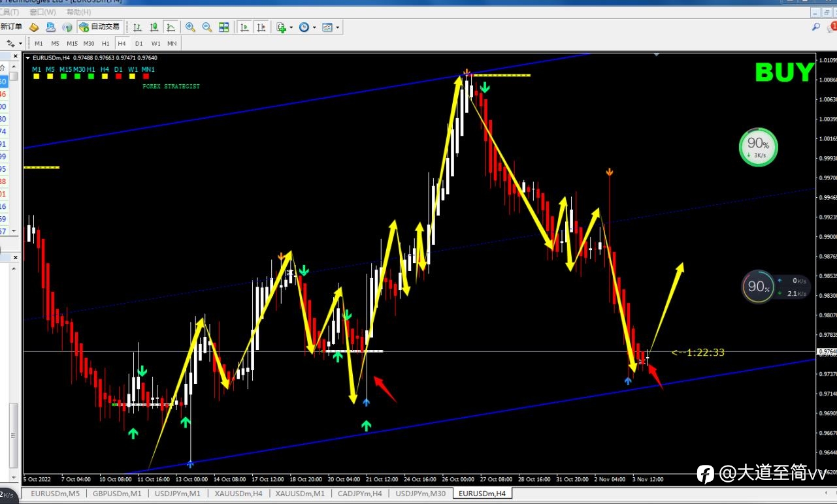Screen dimensions: 837x504
Task: Switch to CADJPYm,H4 chart tab
Action: click(x=361, y=494)
